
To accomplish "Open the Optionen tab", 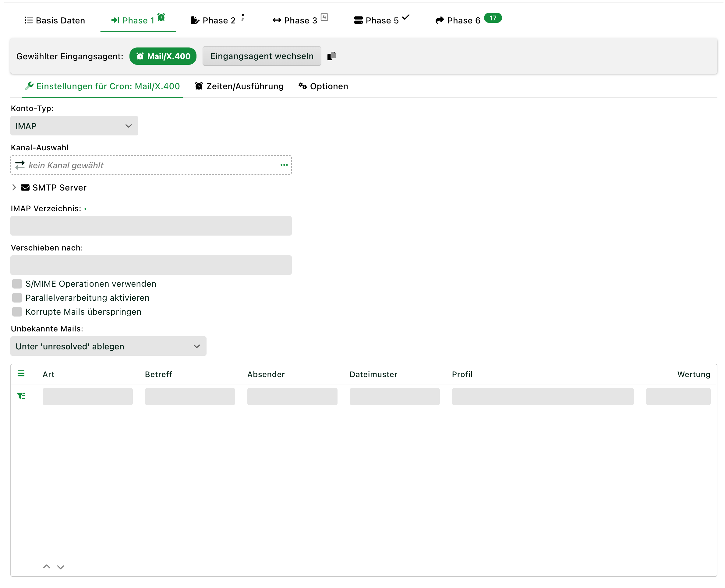I will click(323, 86).
